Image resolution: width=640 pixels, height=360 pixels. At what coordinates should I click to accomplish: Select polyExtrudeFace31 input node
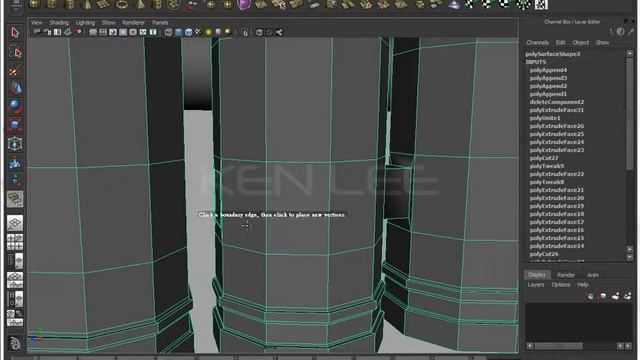pos(557,110)
